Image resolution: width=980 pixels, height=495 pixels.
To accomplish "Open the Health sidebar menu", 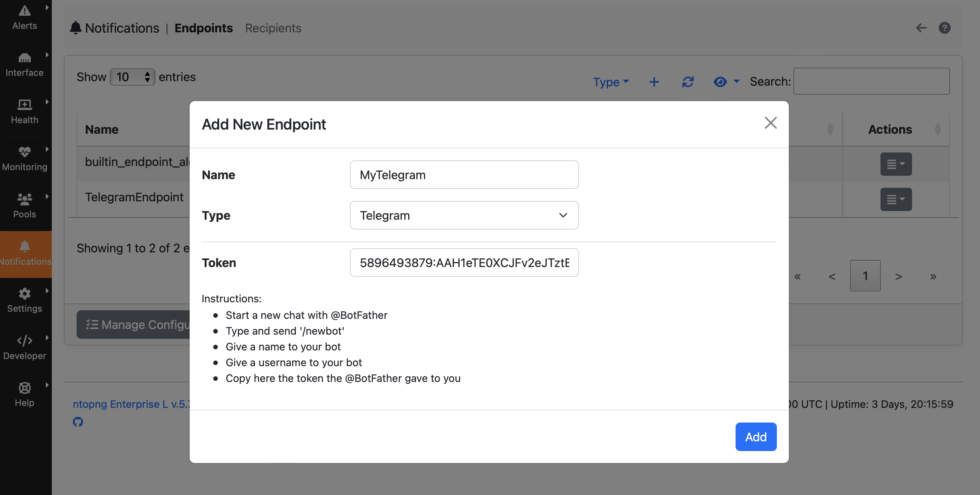I will (25, 112).
